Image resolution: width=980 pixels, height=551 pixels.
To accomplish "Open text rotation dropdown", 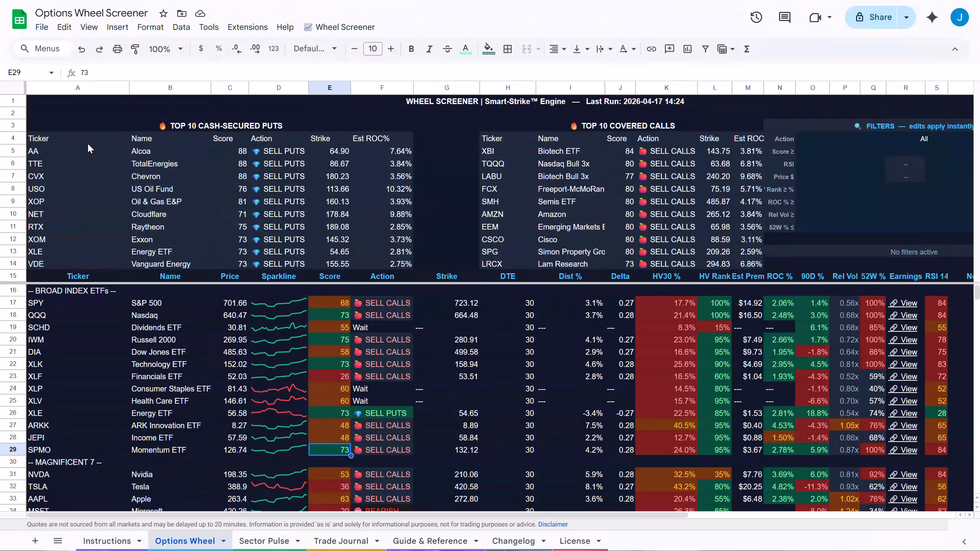I will [x=627, y=49].
